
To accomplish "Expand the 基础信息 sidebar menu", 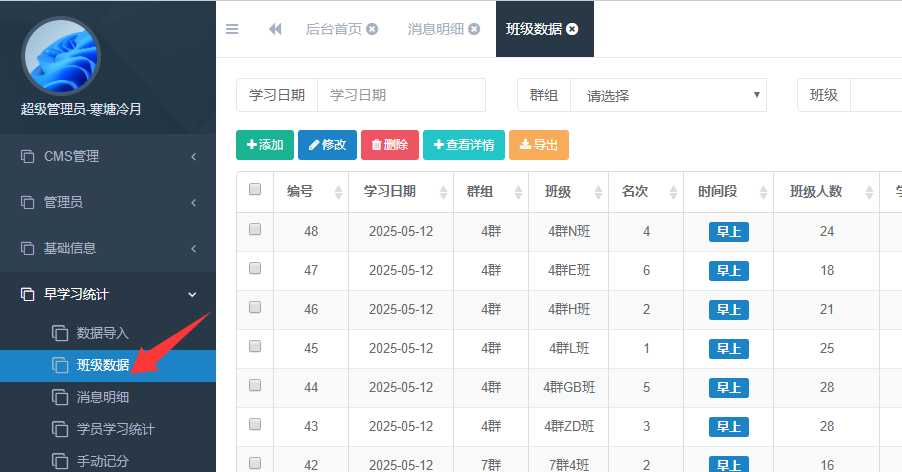I will (x=107, y=248).
